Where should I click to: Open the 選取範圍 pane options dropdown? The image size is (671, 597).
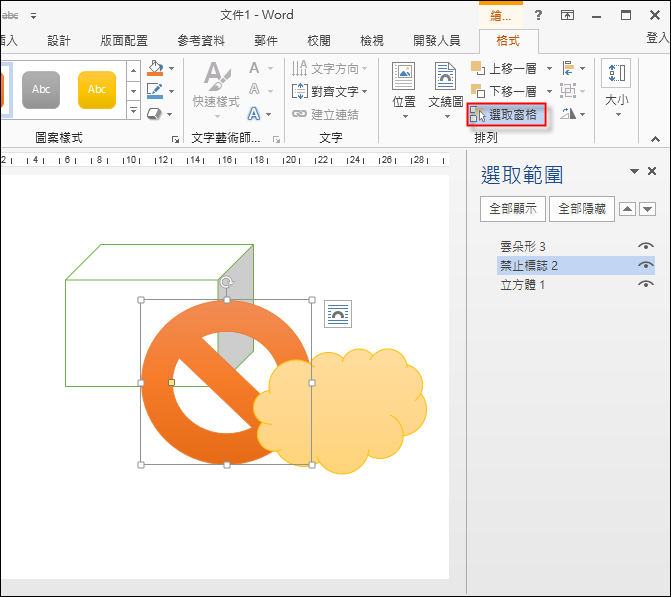(634, 171)
